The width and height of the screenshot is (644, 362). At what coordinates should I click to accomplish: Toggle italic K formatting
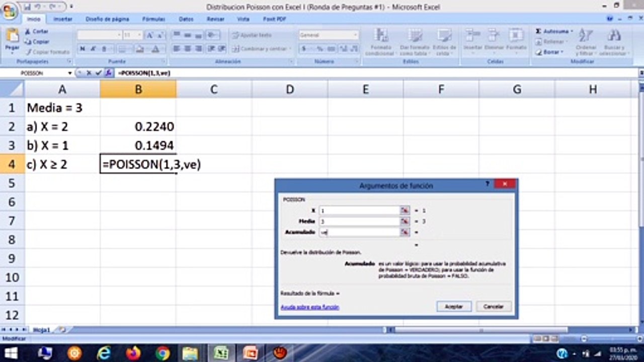[x=93, y=49]
